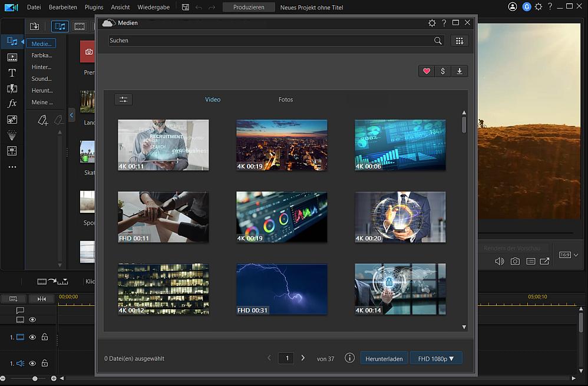The height and width of the screenshot is (386, 588).
Task: Toggle visibility of the chapter track
Action: [32, 319]
